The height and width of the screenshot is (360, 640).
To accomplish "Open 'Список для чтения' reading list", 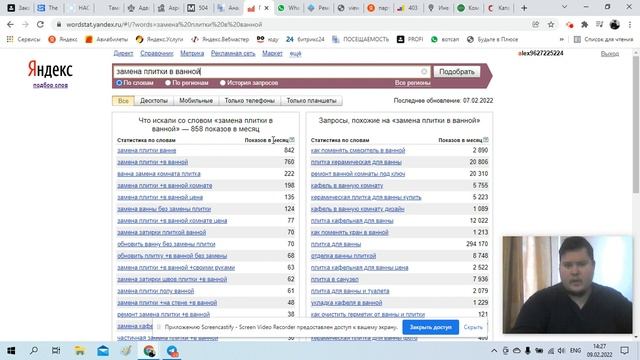I will (604, 40).
